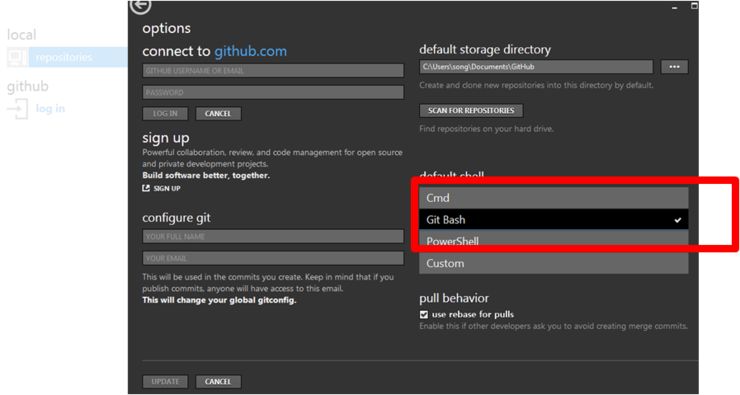Focus the YOUR FULL NAME field

(x=273, y=236)
